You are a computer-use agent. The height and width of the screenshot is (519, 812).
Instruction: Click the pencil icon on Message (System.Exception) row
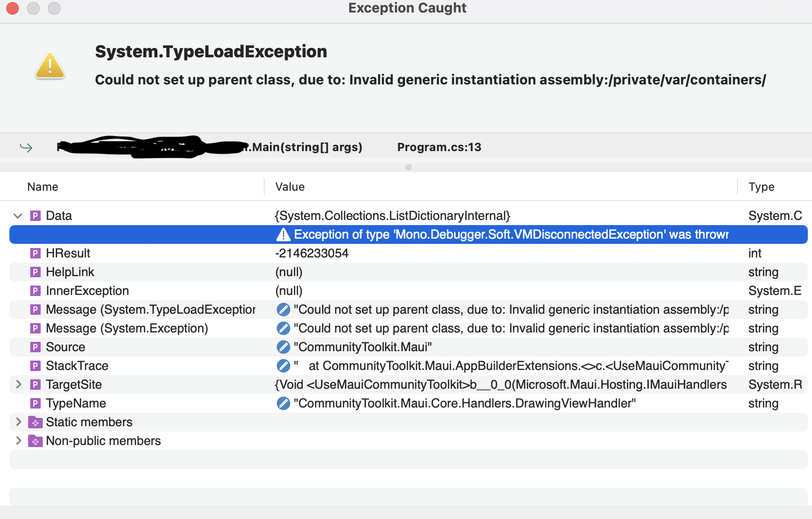pos(283,328)
